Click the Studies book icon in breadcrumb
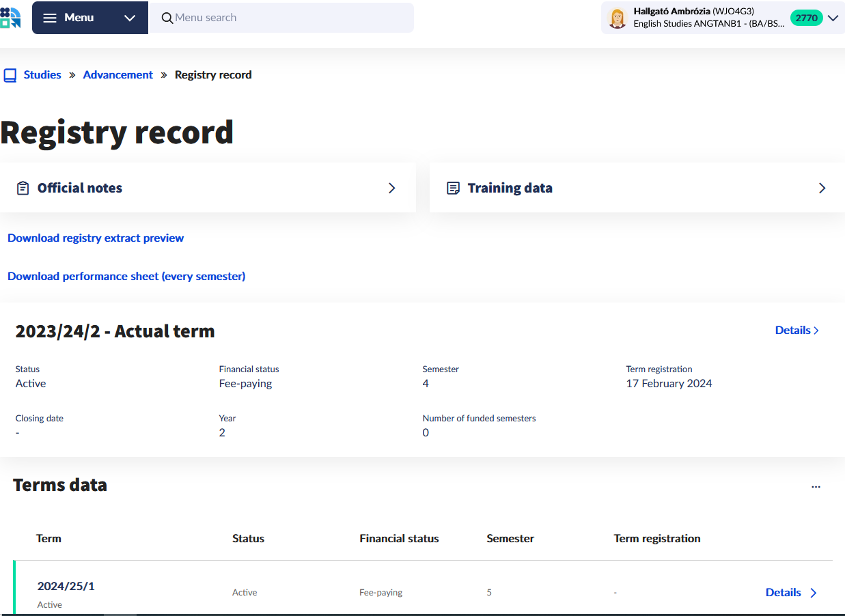Screen dimensions: 845x616 pyautogui.click(x=10, y=75)
